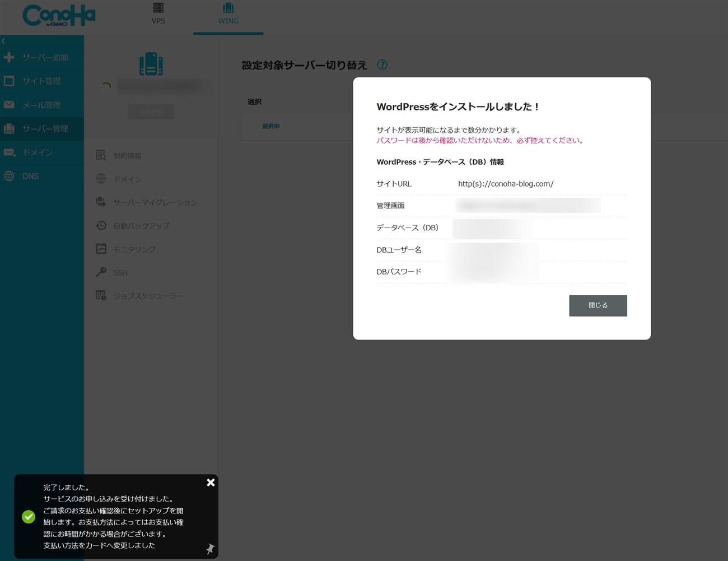
Task: Click the モニタリング chart icon
Action: pyautogui.click(x=101, y=249)
